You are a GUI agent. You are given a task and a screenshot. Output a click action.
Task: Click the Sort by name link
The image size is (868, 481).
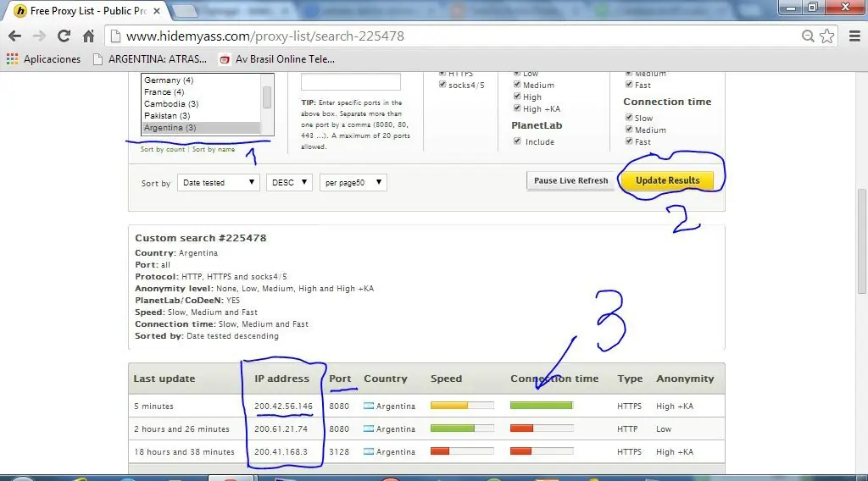click(x=214, y=149)
